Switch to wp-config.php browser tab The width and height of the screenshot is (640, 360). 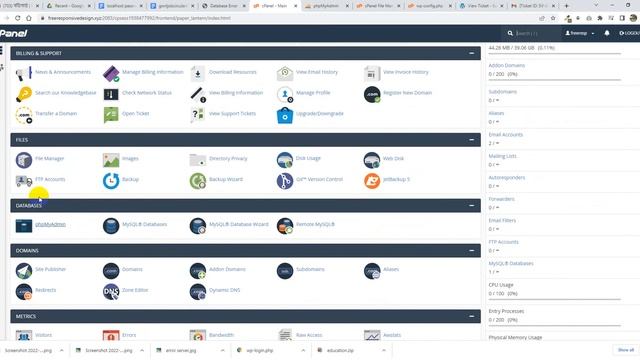[x=429, y=6]
